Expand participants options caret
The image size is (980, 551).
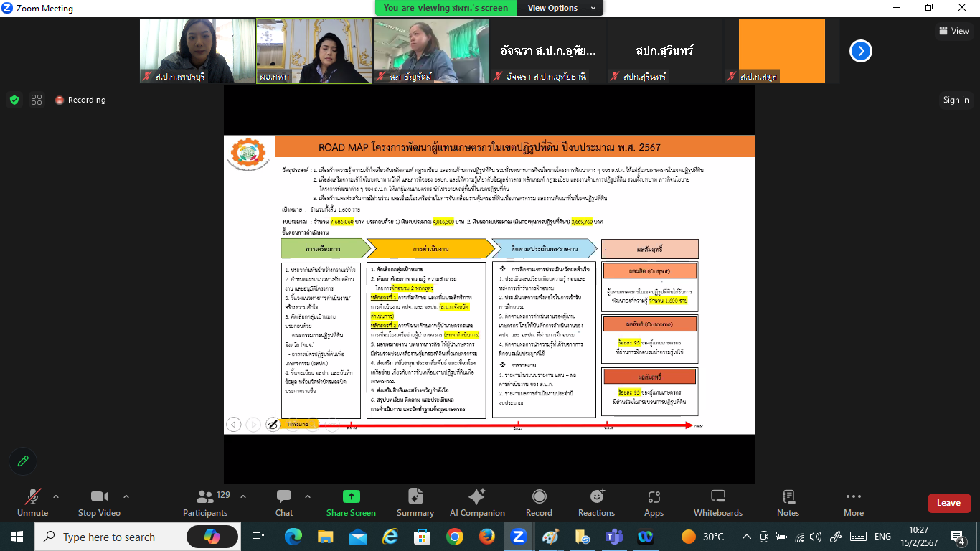pos(242,496)
